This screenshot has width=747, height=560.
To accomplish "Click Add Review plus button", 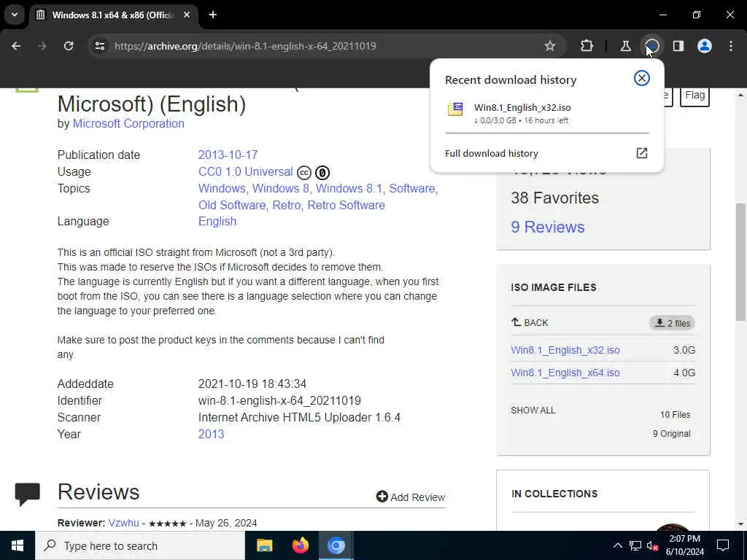I will coord(410,497).
